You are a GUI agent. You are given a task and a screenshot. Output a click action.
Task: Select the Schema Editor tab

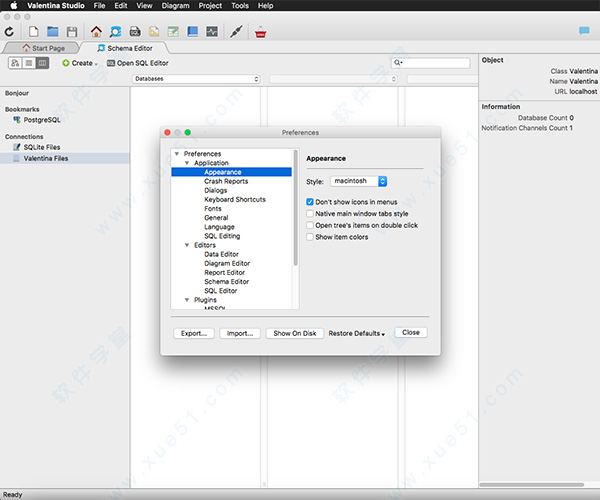(125, 48)
